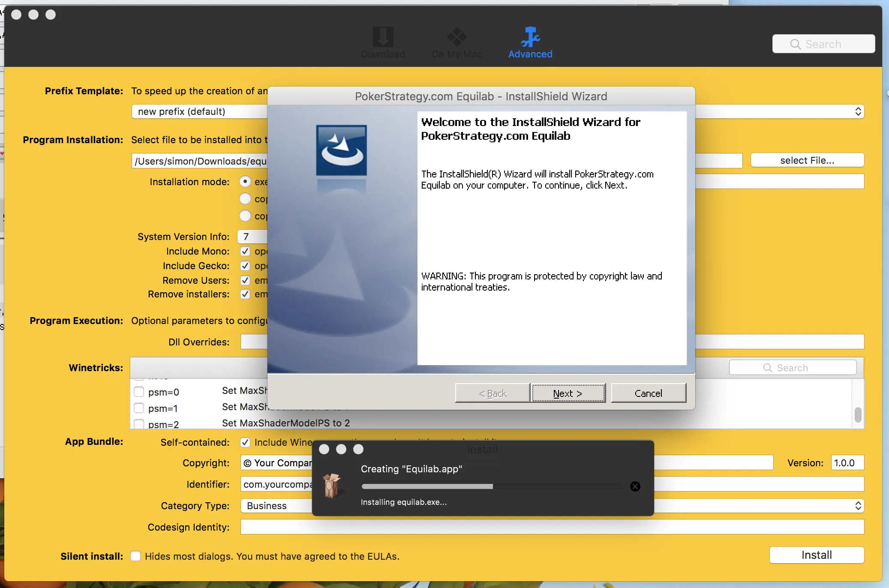Click the magnifier icon in the Winetricks search box
The image size is (889, 588).
tap(767, 367)
